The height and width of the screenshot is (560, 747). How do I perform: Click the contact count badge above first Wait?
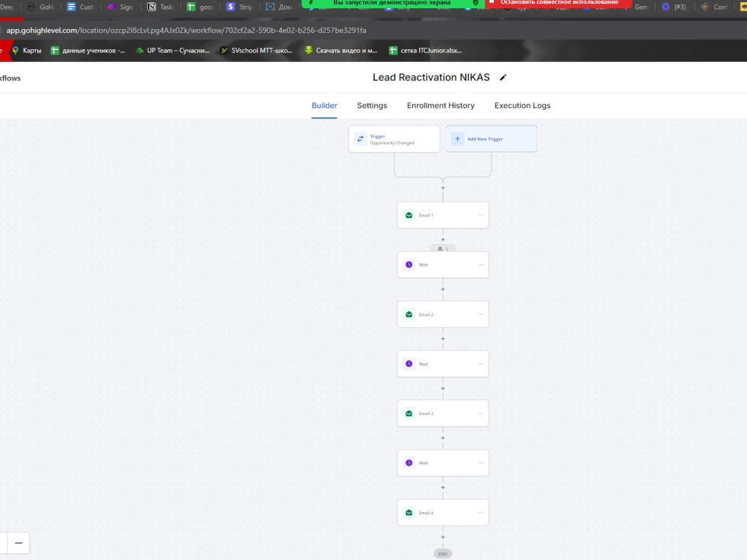coord(442,249)
